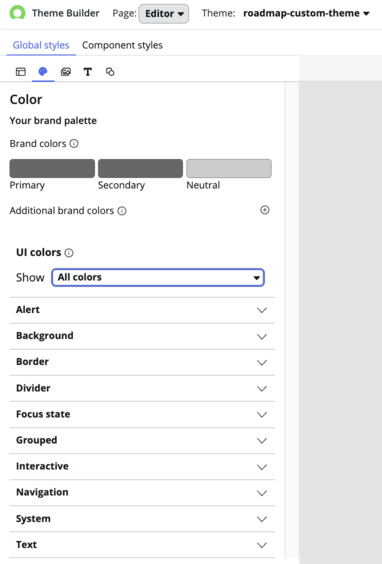Switch to the Component styles tab

(122, 45)
